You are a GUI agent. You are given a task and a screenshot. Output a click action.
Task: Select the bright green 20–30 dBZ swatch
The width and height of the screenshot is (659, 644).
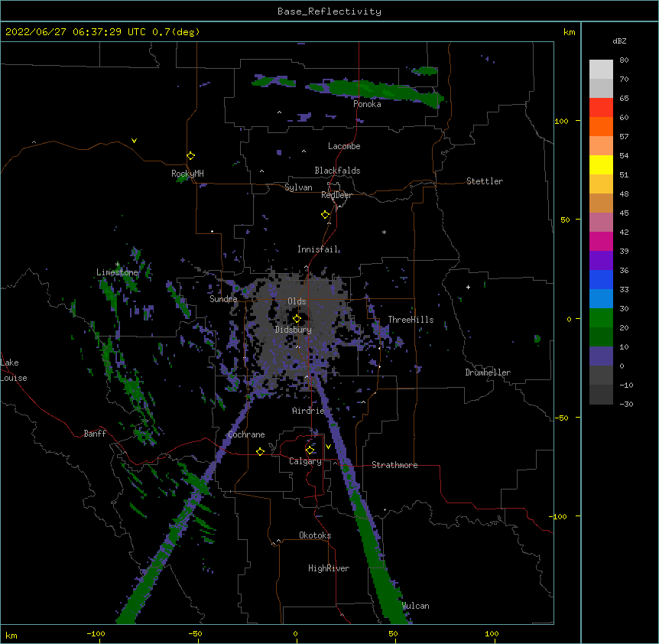click(x=601, y=318)
